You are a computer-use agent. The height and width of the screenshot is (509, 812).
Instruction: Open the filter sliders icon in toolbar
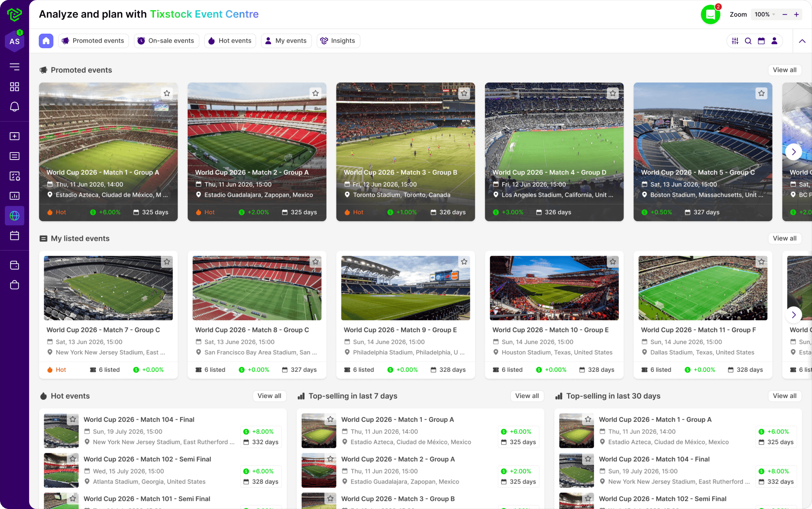[735, 41]
